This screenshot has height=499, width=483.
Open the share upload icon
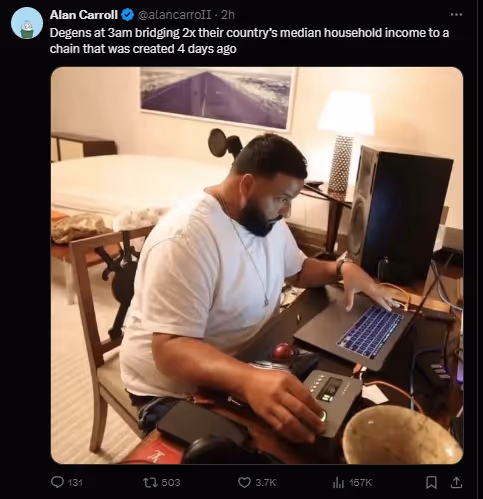(x=456, y=482)
